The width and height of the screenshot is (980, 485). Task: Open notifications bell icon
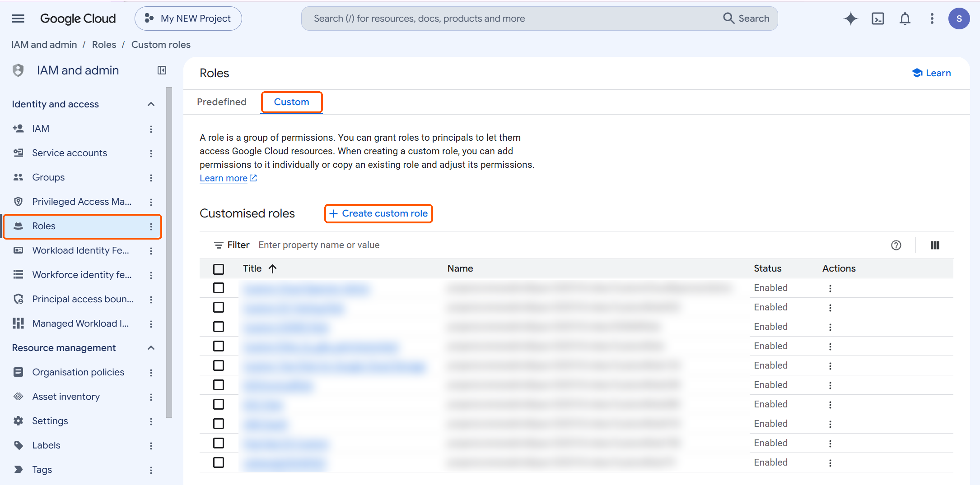click(x=905, y=18)
